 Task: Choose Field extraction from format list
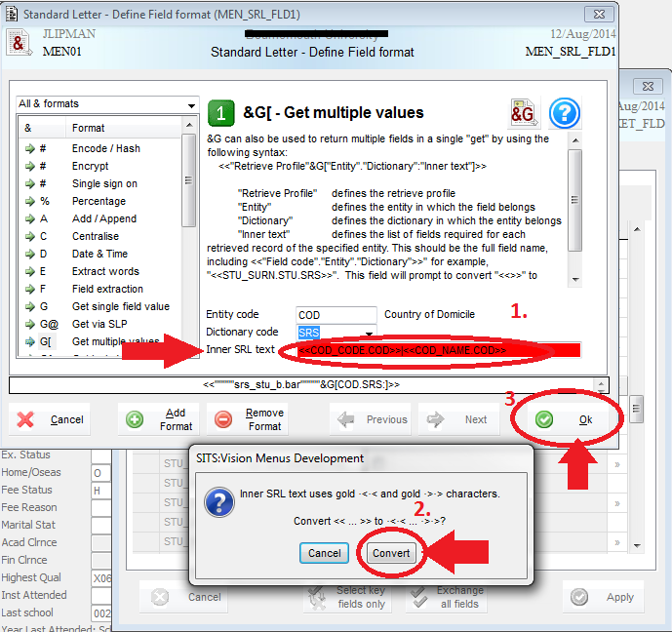[x=107, y=289]
